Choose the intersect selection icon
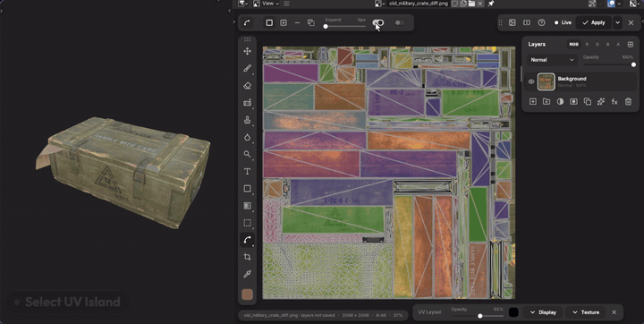This screenshot has height=324, width=644. 311,22
